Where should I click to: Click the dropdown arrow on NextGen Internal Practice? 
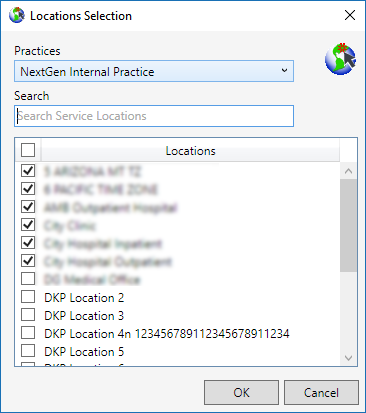pos(284,70)
